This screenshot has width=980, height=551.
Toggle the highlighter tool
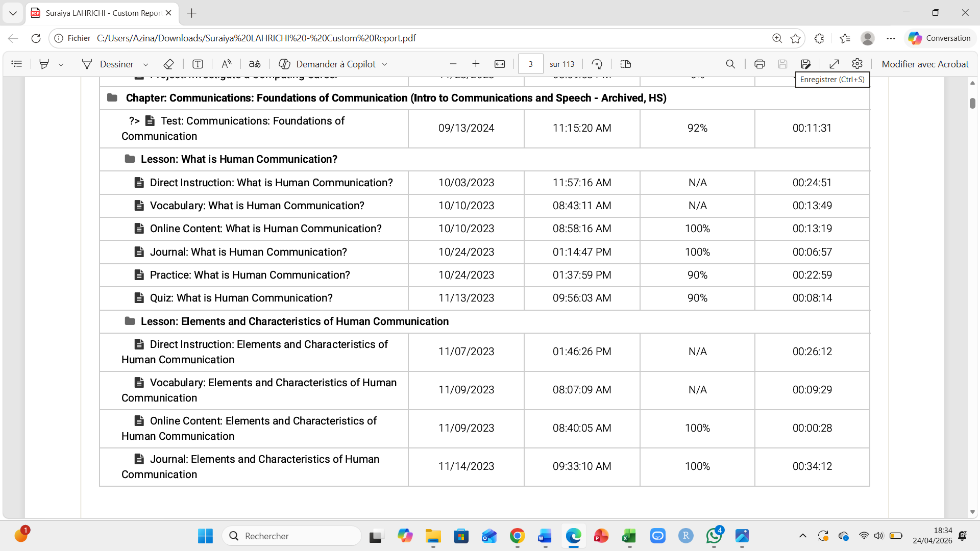44,64
